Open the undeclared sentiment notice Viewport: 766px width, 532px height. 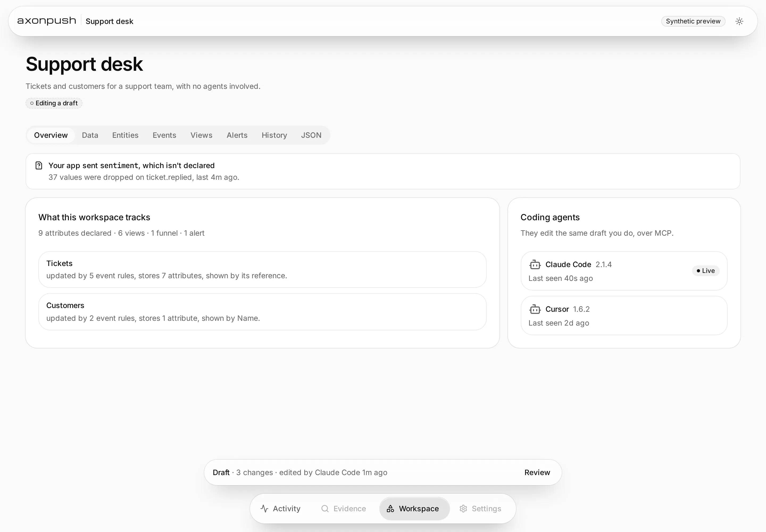(x=383, y=171)
